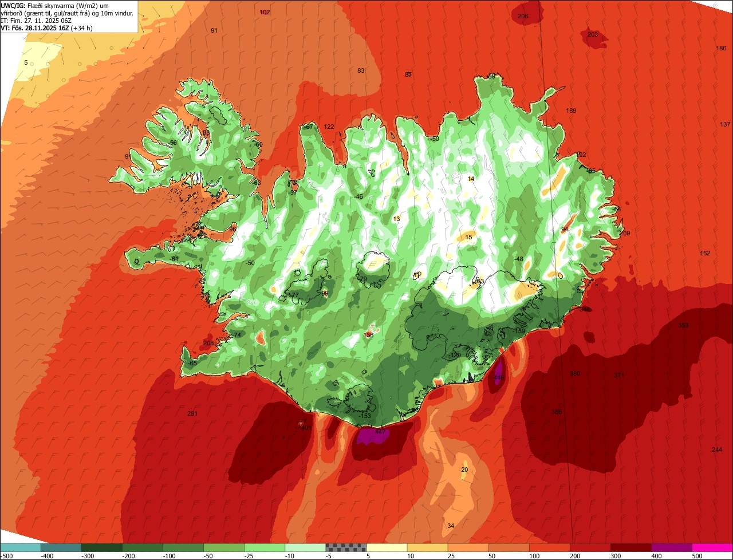Click the '-129' value in southeast Iceland

pos(455,355)
